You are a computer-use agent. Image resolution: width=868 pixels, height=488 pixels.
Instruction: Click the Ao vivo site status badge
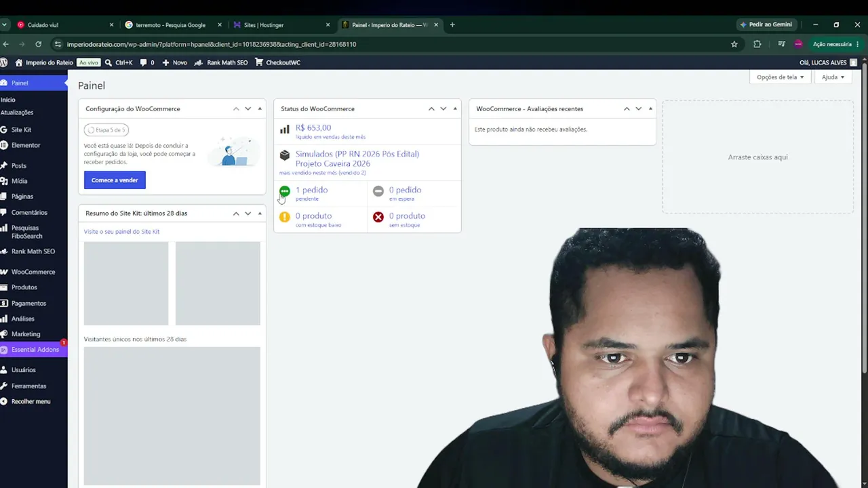[88, 62]
